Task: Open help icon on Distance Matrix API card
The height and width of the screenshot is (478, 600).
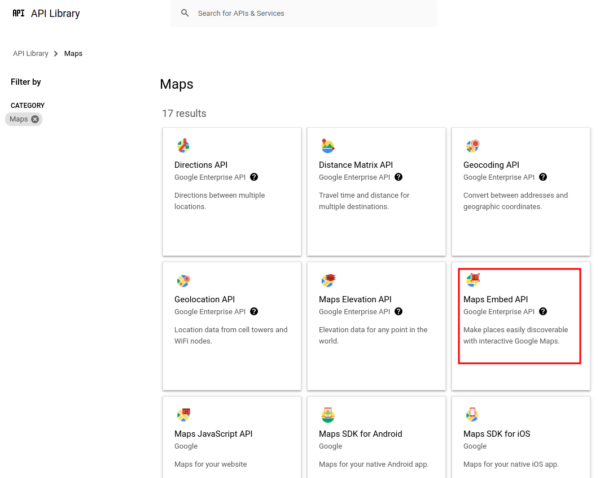Action: pyautogui.click(x=398, y=177)
